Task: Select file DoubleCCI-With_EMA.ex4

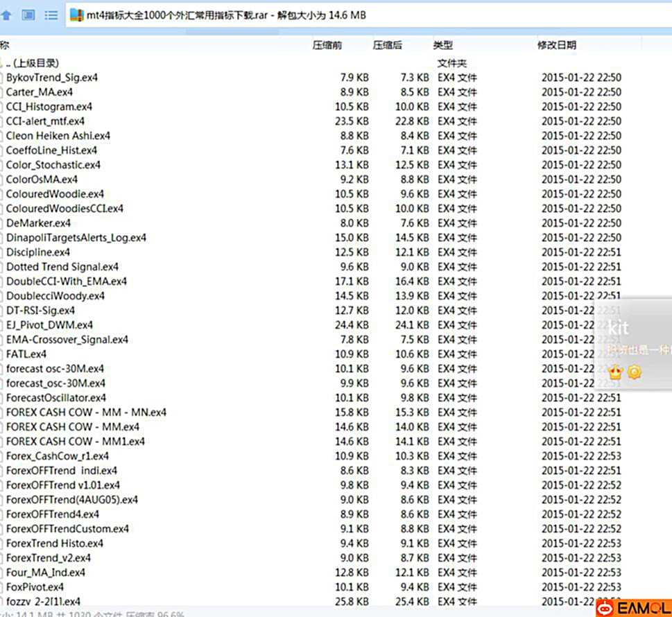Action: tap(67, 281)
